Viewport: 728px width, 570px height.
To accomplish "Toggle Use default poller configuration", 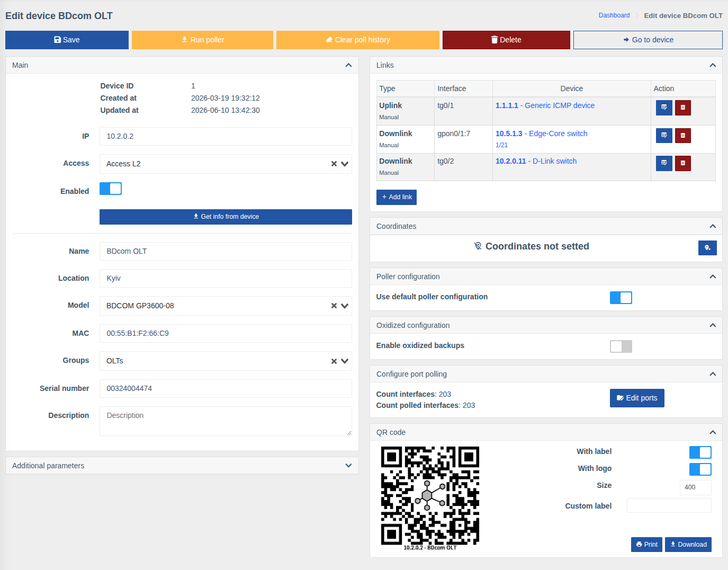I will 621,298.
